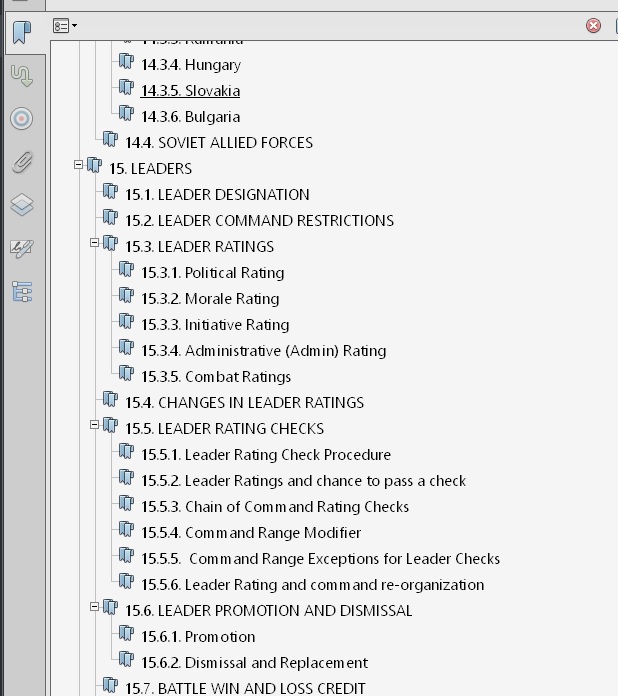Navigate to 15.3.1. Political Rating
Screen dimensions: 618x696
tap(213, 273)
